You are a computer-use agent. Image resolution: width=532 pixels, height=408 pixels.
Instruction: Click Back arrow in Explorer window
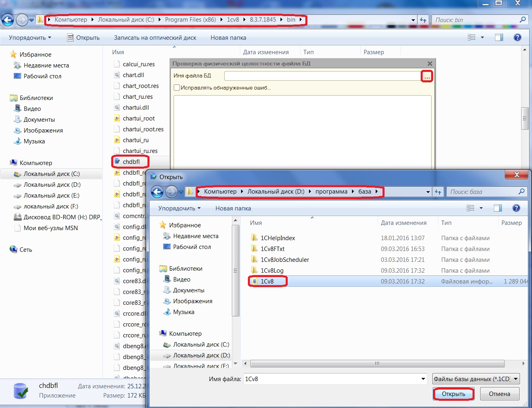(x=8, y=20)
